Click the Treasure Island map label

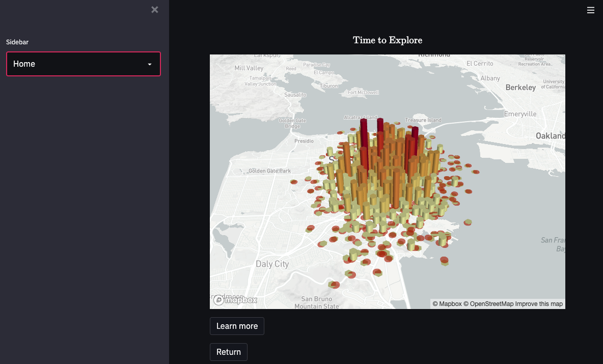pyautogui.click(x=423, y=120)
